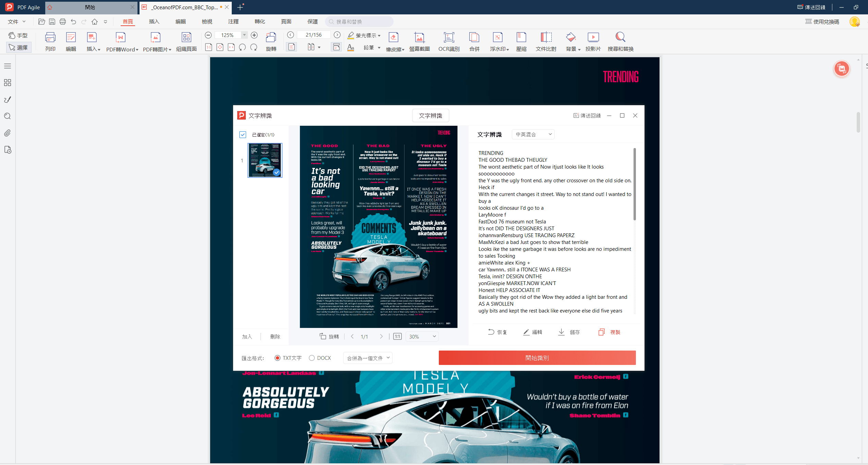
Task: Open Search and Replace (搜尋和替換) tool
Action: [620, 41]
